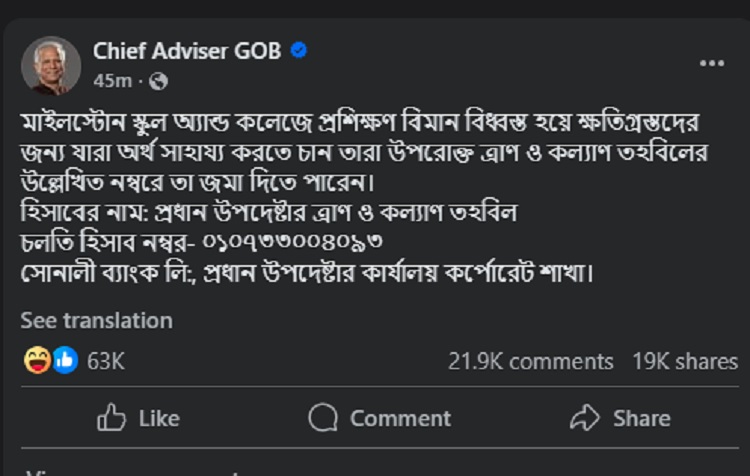The height and width of the screenshot is (476, 750).
Task: Visit the Chief Adviser GOB page name
Action: [187, 50]
